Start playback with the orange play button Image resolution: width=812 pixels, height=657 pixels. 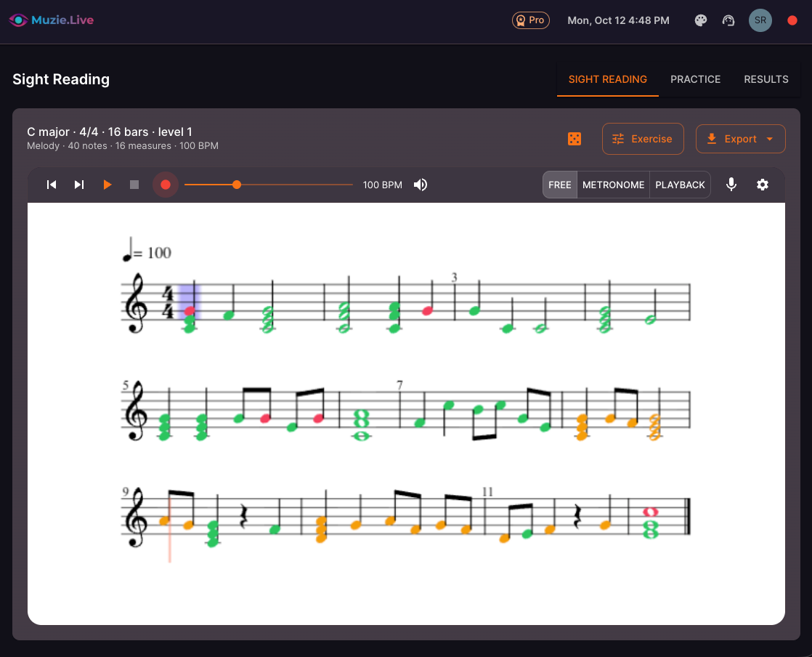(107, 185)
